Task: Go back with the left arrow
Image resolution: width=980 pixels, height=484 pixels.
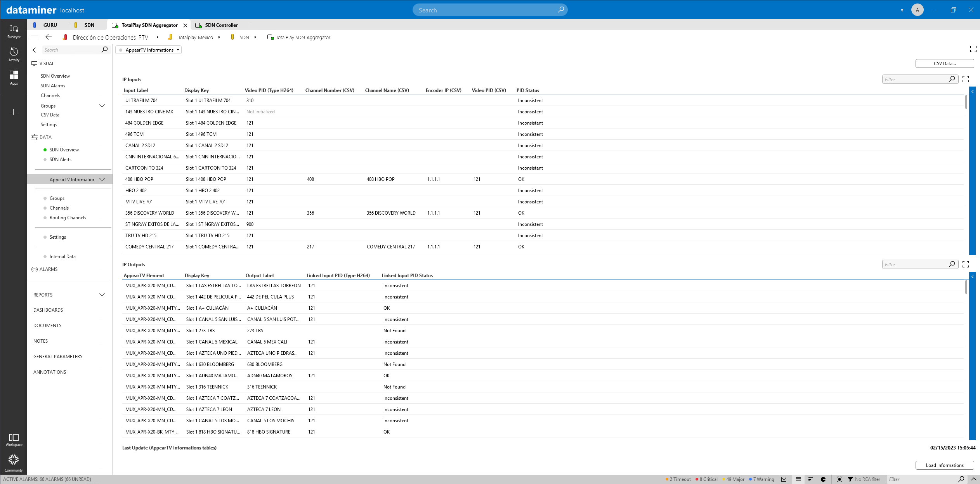Action: (x=49, y=37)
